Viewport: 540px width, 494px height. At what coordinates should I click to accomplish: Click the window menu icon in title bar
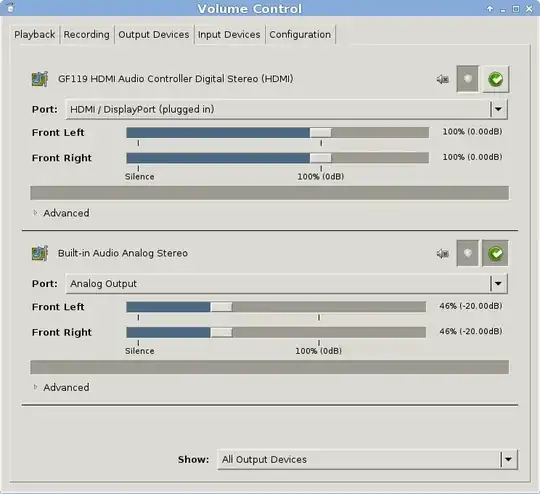tap(10, 8)
